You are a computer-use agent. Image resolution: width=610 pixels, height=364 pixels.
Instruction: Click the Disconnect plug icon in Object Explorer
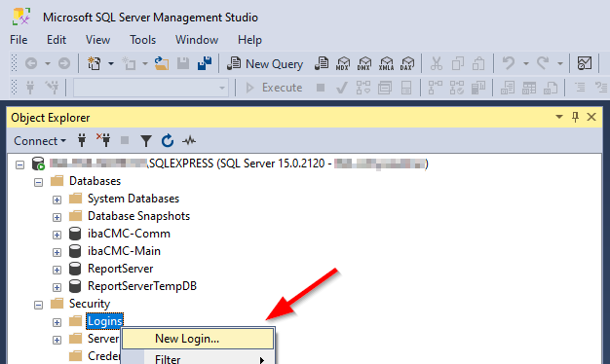tap(103, 140)
